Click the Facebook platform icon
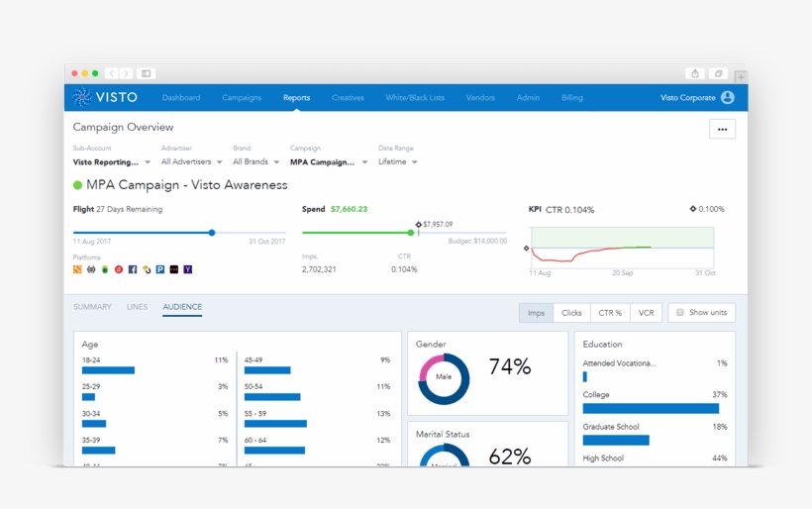Screen dimensions: 812x509 click(x=133, y=269)
